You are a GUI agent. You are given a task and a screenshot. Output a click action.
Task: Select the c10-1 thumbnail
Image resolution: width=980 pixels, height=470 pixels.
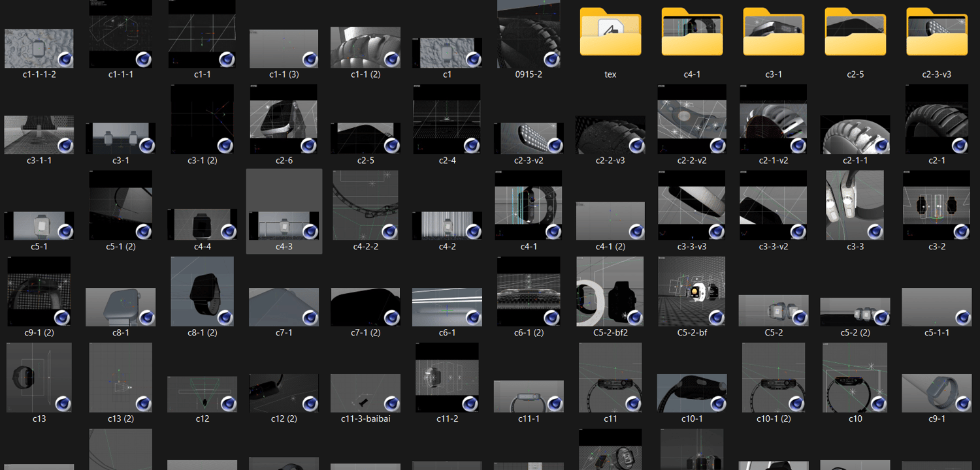click(x=692, y=394)
